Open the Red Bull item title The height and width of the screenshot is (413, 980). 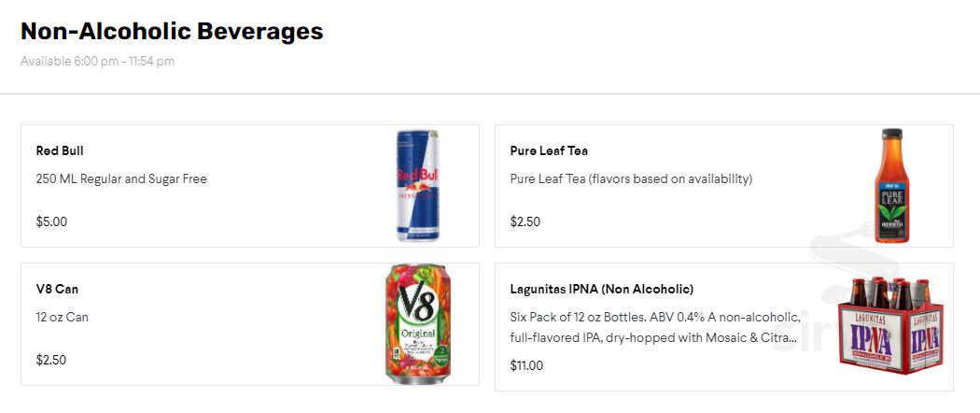tap(60, 150)
